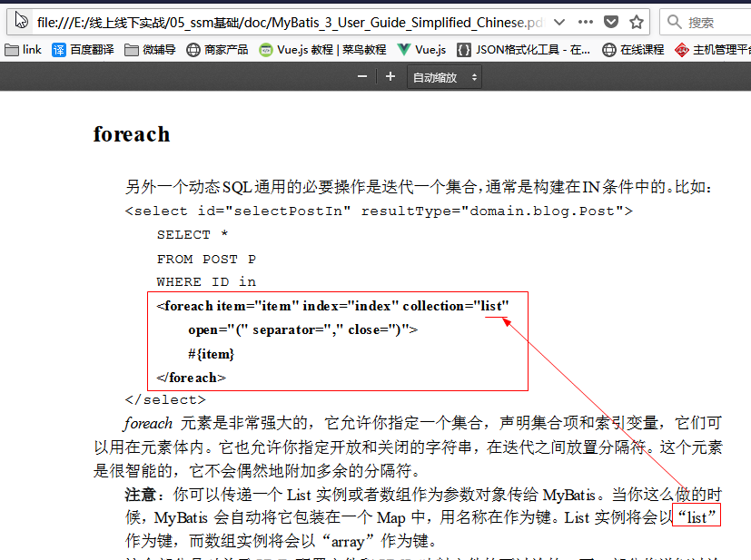Click the #{item} code text
The height and width of the screenshot is (560, 751).
211,354
